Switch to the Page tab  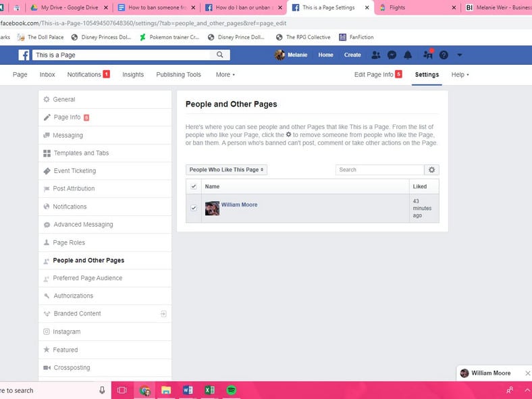[x=20, y=75]
